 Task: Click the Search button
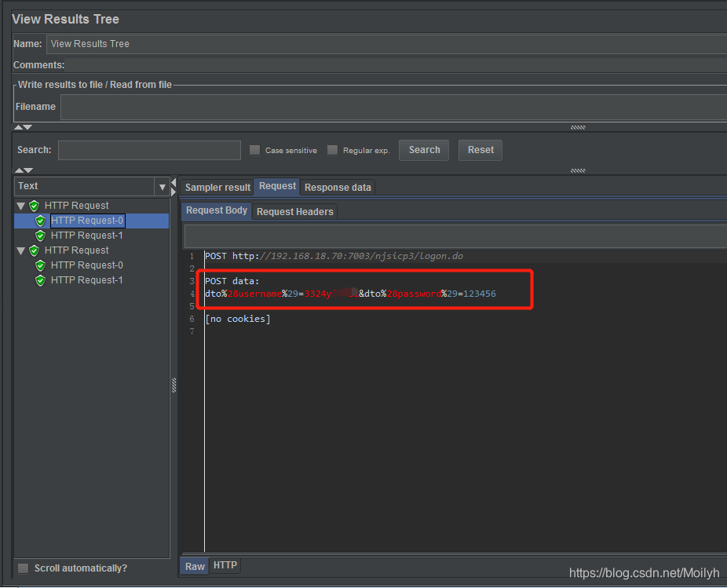tap(424, 150)
